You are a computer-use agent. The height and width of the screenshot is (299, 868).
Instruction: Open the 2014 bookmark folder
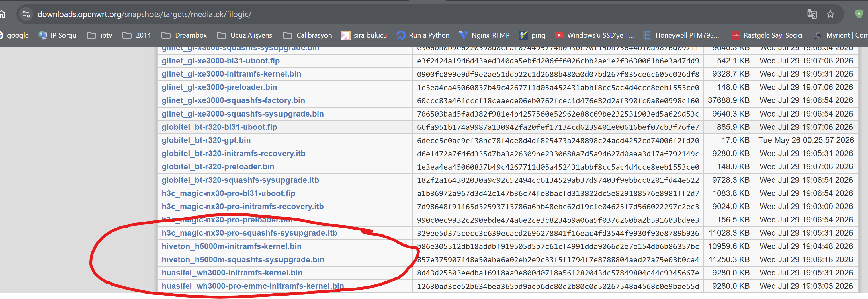(x=136, y=35)
